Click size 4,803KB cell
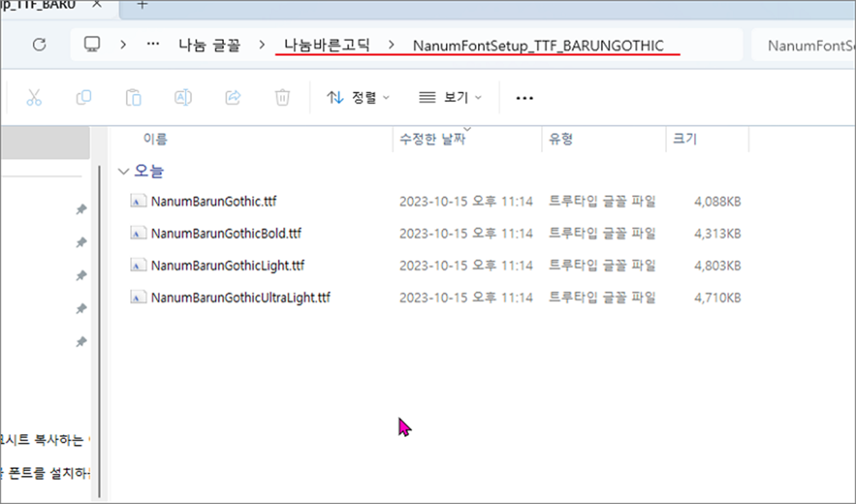 [x=717, y=265]
